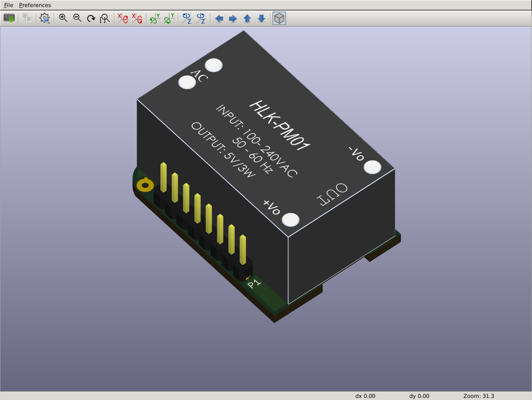
Task: Rotate Y counterclockwise (second green Y icon)
Action: tap(169, 18)
